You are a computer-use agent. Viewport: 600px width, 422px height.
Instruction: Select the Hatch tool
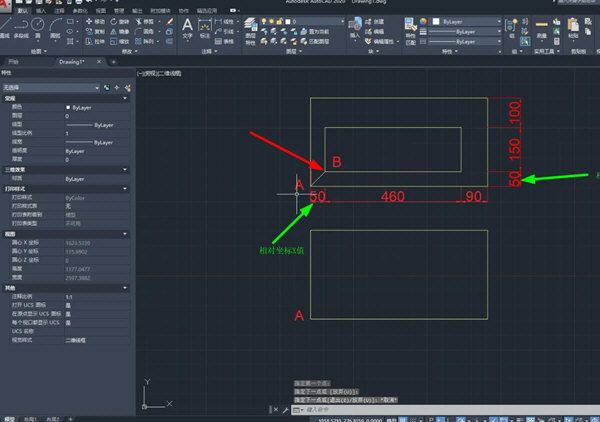coord(70,41)
